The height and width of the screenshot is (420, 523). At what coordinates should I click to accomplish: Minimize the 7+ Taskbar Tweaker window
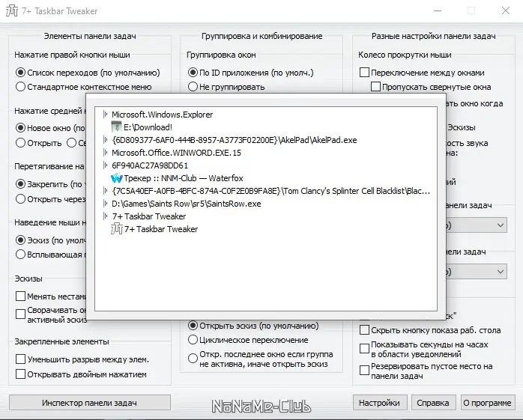tap(438, 10)
